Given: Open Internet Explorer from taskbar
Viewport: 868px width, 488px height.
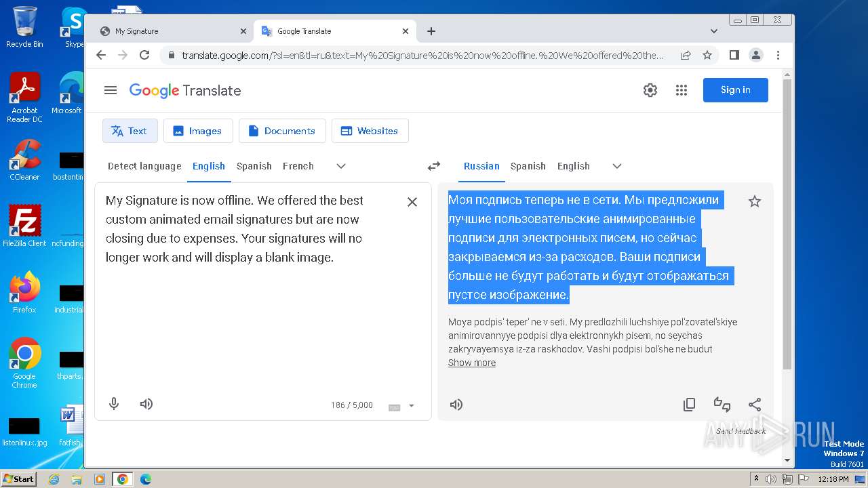Looking at the screenshot, I should coord(54,479).
